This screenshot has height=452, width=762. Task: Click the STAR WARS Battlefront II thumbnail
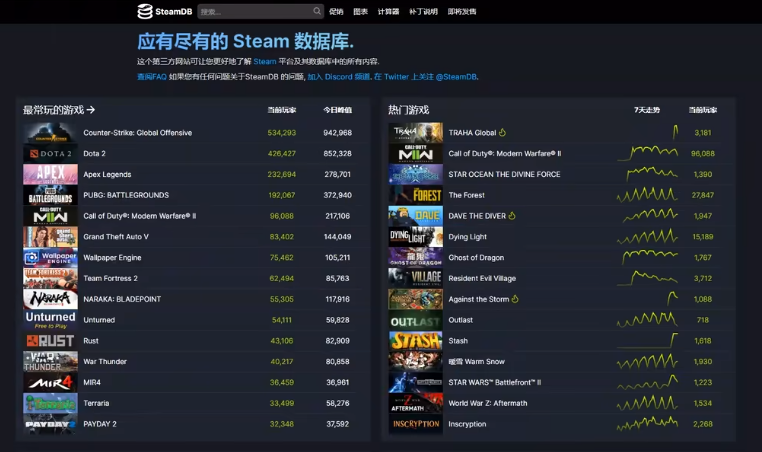point(416,382)
